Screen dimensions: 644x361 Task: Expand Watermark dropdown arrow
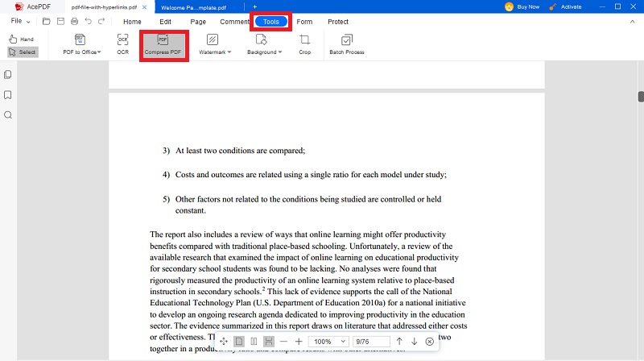pyautogui.click(x=229, y=52)
